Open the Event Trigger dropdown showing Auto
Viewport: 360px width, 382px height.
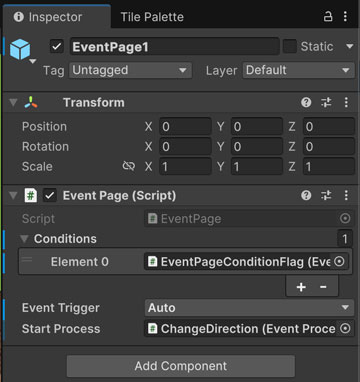point(249,308)
